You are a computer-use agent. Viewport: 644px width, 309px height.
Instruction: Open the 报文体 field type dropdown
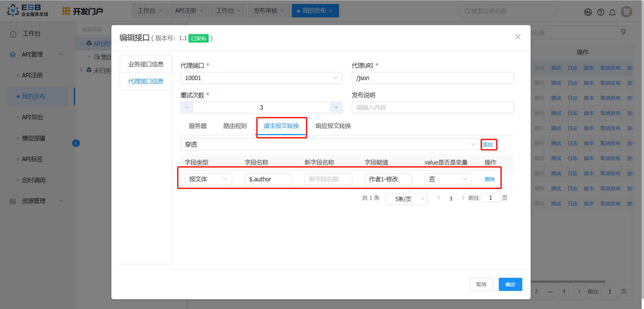tap(208, 179)
